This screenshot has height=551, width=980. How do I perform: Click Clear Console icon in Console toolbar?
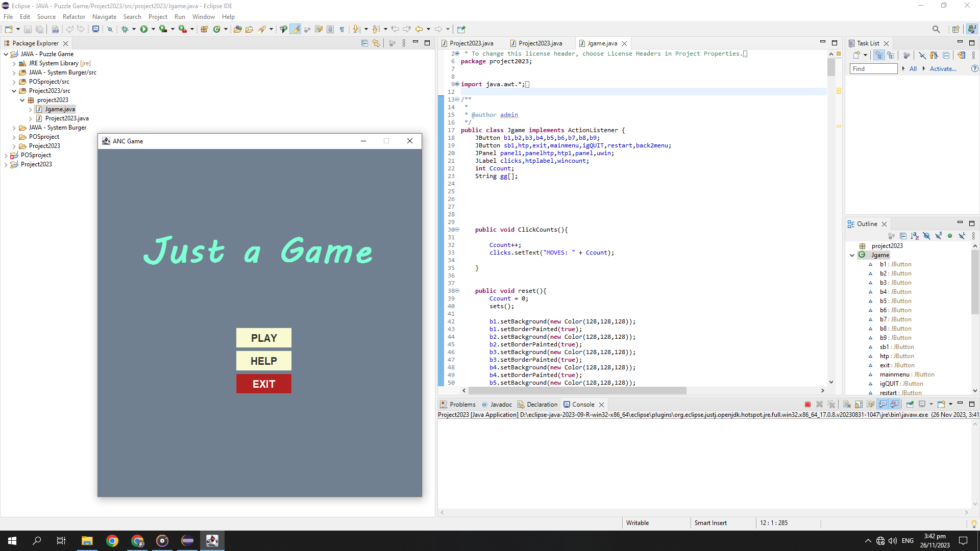847,404
